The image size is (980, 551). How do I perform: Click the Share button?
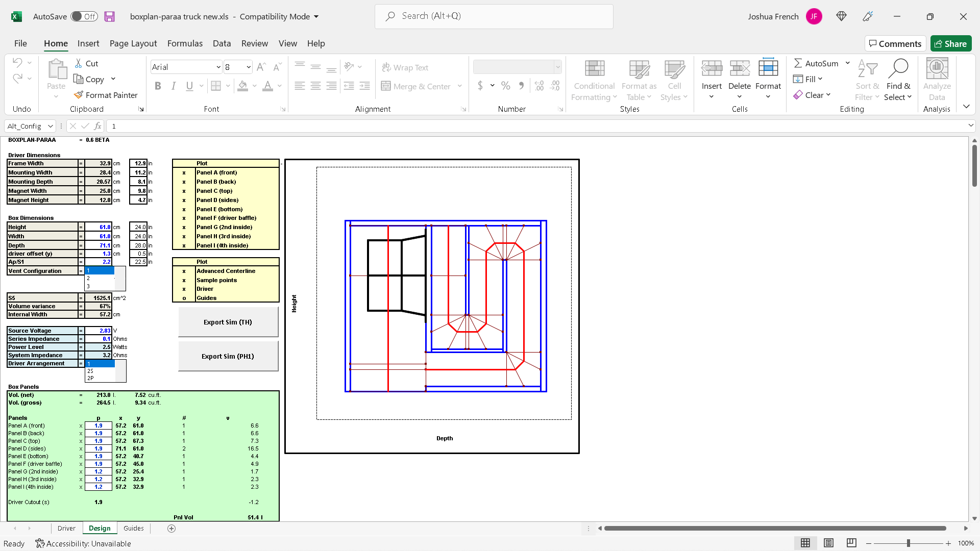(x=950, y=44)
